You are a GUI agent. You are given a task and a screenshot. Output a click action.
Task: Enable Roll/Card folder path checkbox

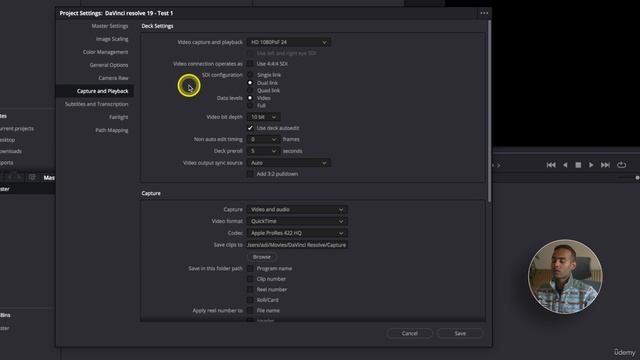(x=250, y=300)
